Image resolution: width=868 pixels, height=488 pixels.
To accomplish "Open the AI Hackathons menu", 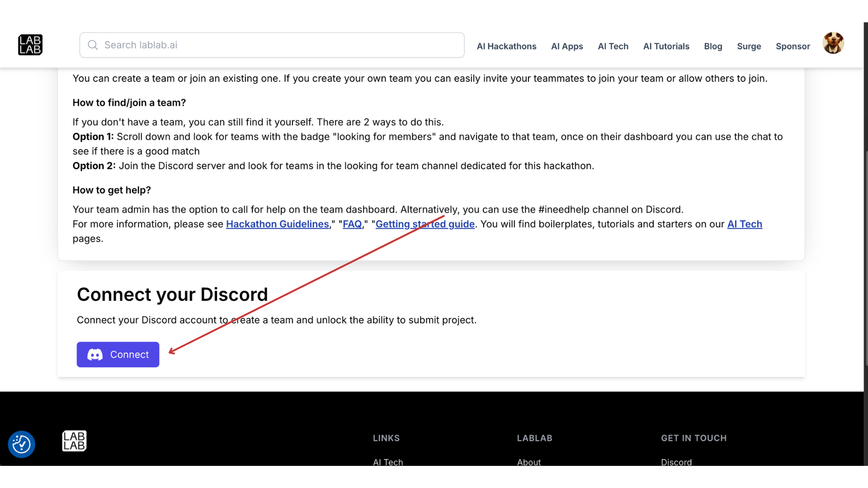I will (506, 46).
